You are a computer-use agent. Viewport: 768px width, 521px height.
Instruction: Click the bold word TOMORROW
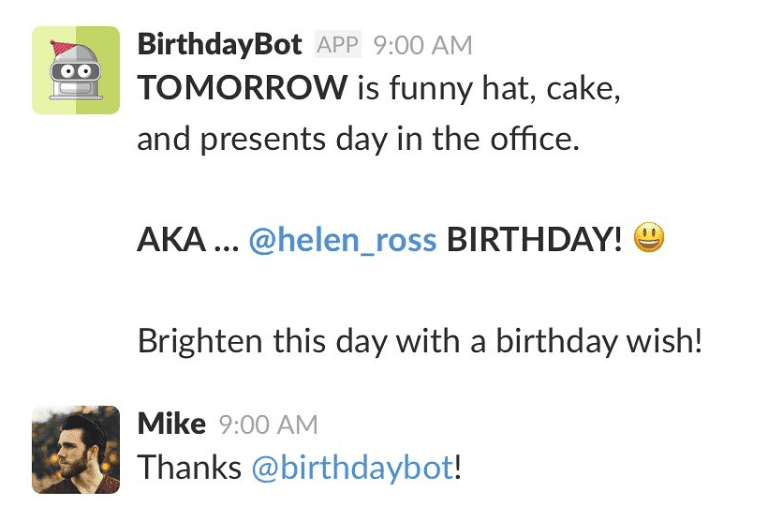point(242,88)
